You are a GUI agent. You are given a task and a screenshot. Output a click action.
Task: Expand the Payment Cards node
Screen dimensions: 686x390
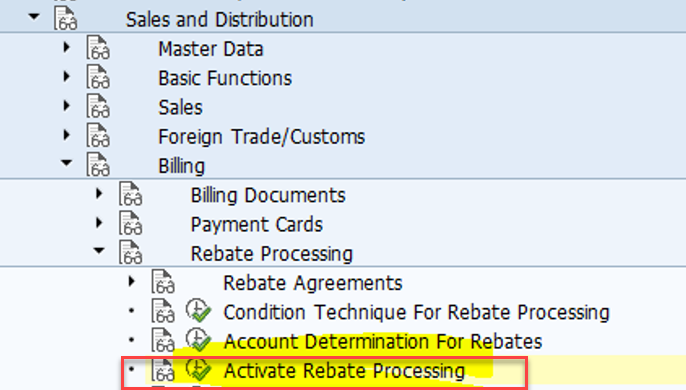99,223
